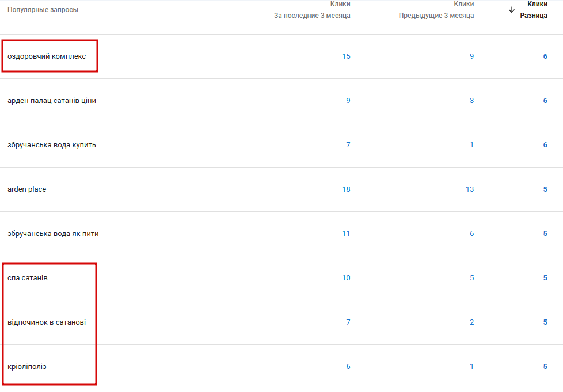This screenshot has height=392, width=563.
Task: Click value 7 in збручанська вода купить row
Action: coord(348,145)
